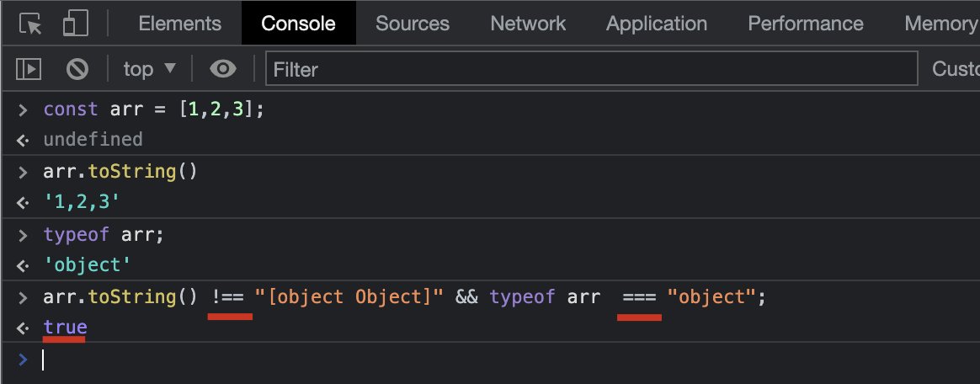This screenshot has width=980, height=384.
Task: Click the empty console prompt line
Action: point(490,360)
